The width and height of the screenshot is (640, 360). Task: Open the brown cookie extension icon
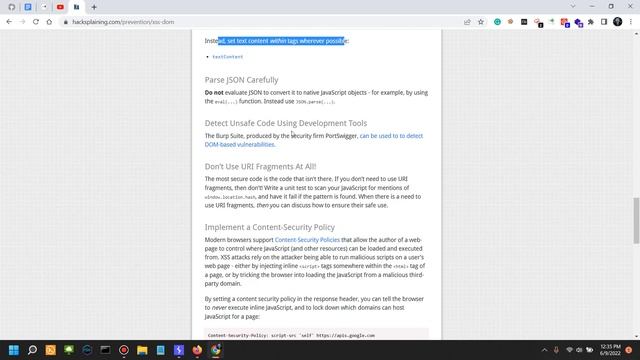[x=510, y=22]
